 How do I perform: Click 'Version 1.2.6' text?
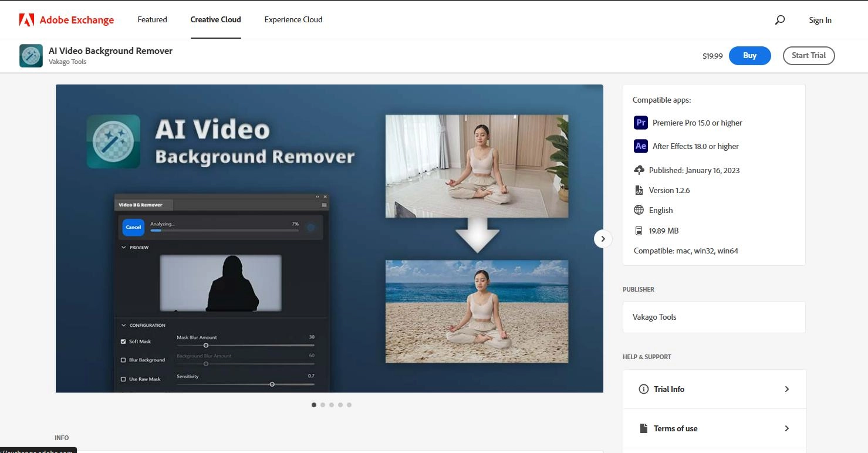[x=670, y=190]
